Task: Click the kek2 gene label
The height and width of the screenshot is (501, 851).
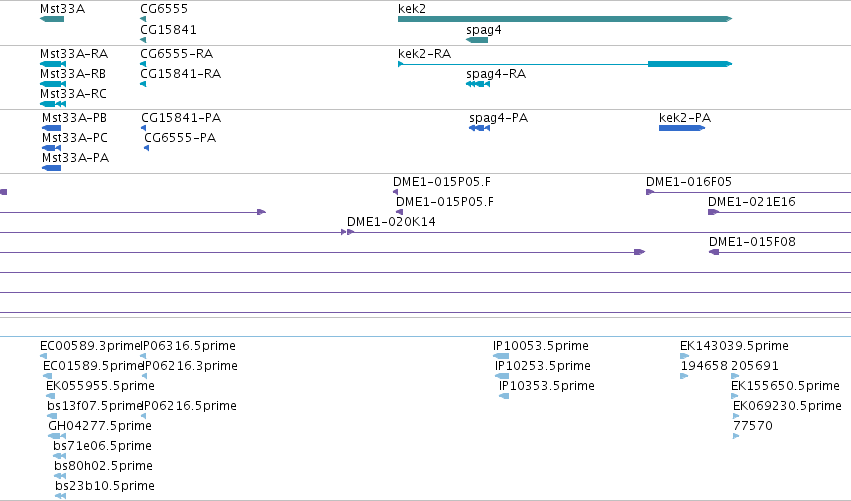Action: coord(412,9)
